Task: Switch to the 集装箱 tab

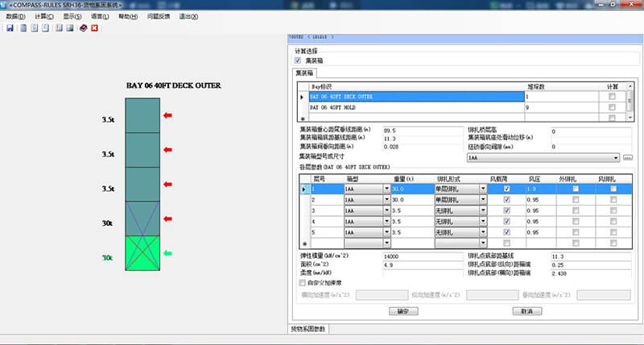Action: click(304, 73)
